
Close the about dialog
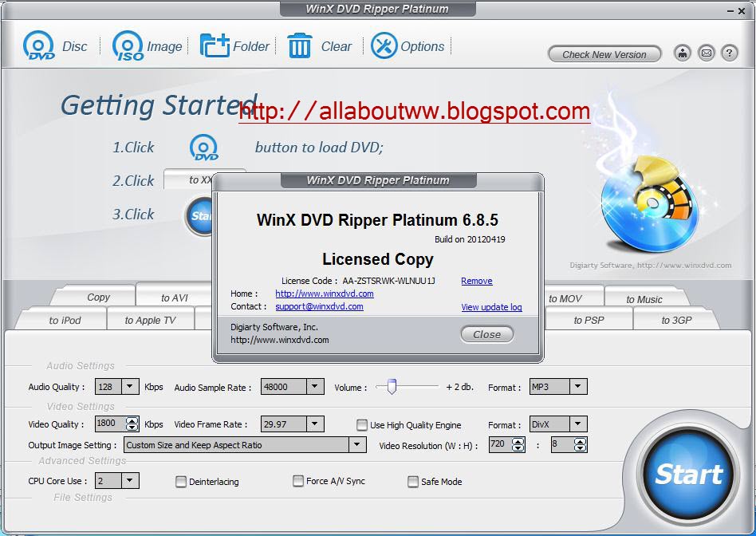click(486, 334)
